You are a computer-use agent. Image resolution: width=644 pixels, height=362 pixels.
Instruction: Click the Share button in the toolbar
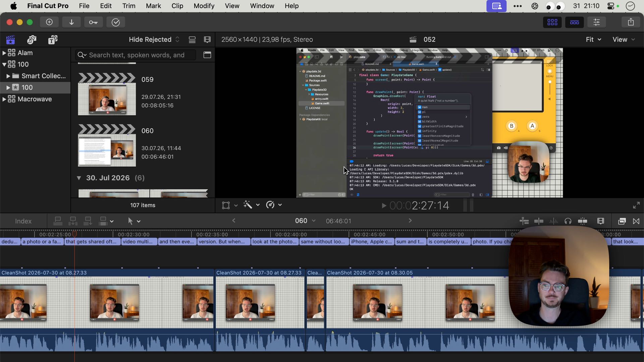(631, 22)
